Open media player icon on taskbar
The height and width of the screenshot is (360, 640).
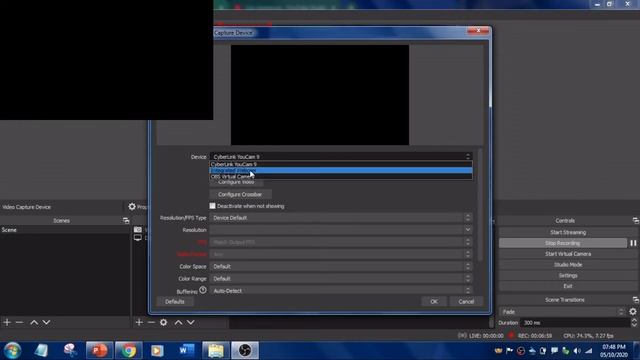coord(157,351)
